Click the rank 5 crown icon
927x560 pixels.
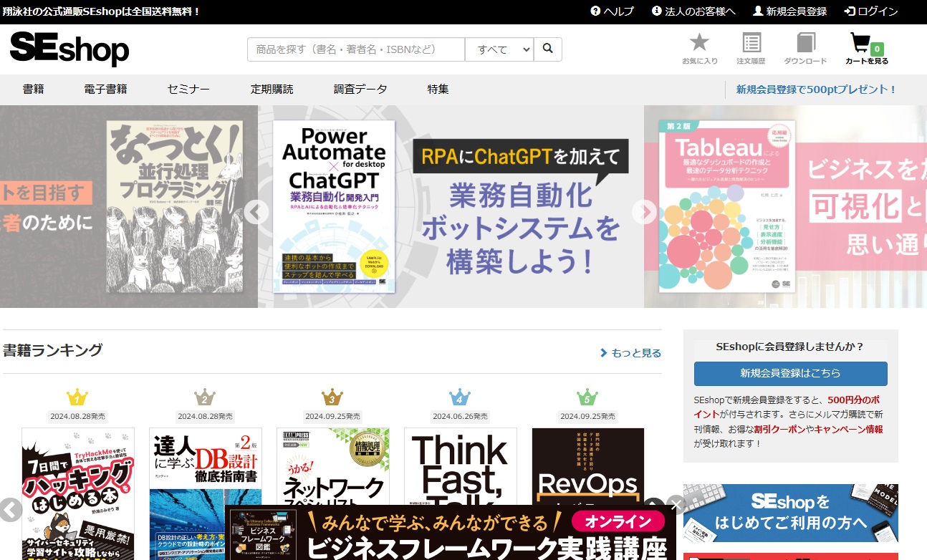pyautogui.click(x=587, y=397)
